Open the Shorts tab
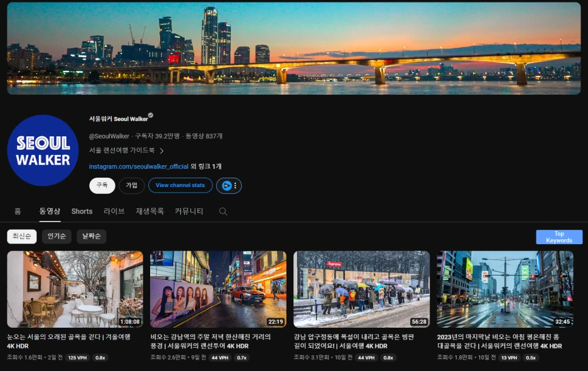588x371 pixels. pyautogui.click(x=82, y=212)
